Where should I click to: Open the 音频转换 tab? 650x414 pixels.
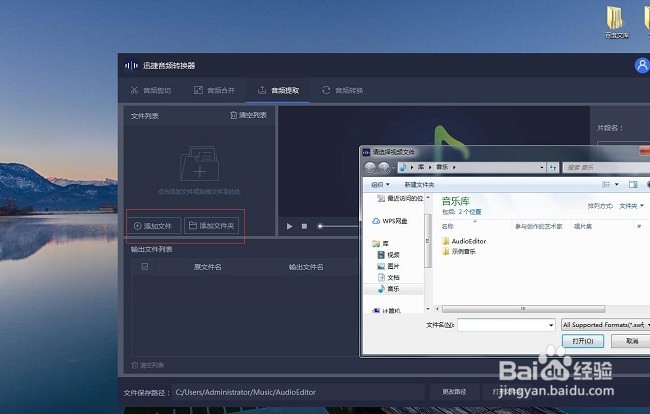[343, 90]
